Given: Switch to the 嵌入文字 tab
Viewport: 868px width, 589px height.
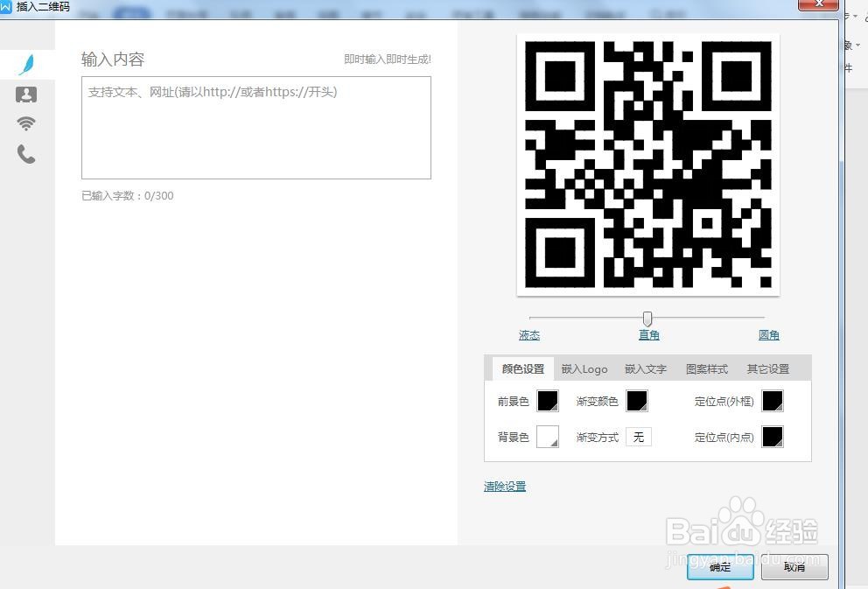Looking at the screenshot, I should (x=646, y=369).
